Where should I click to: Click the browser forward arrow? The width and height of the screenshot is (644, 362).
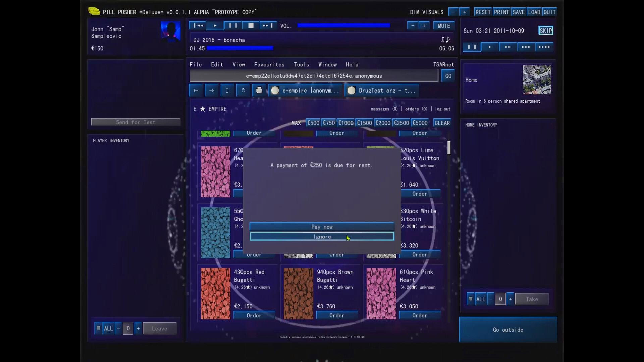tap(211, 90)
